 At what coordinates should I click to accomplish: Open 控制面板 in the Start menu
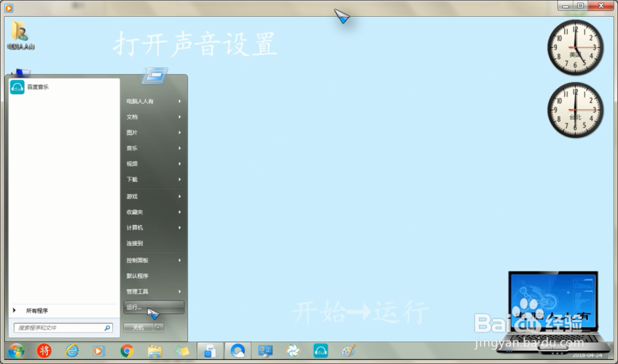click(154, 260)
